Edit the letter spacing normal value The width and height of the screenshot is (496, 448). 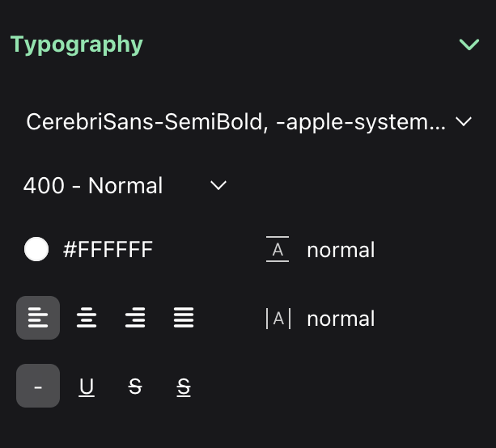[x=341, y=319]
